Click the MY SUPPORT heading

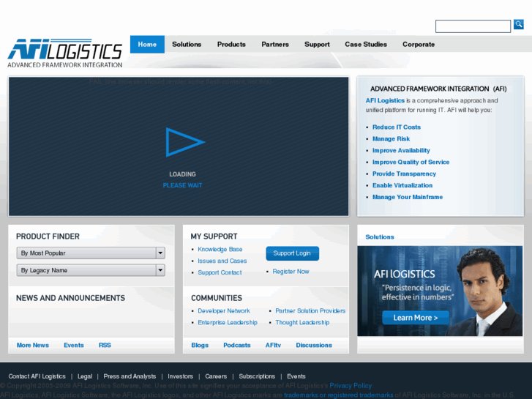click(214, 236)
